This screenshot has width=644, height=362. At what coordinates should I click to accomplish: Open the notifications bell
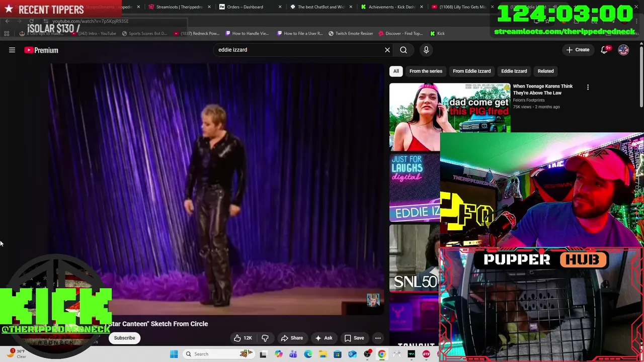(x=604, y=50)
